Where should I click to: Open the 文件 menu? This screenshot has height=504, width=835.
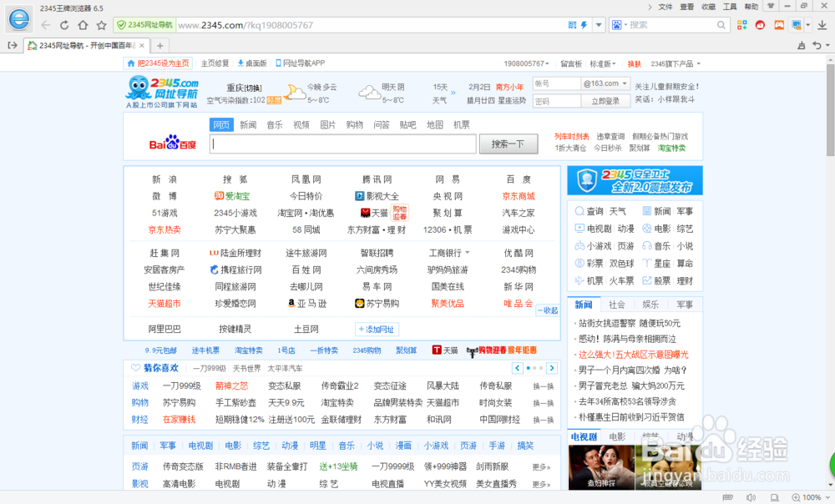point(665,7)
